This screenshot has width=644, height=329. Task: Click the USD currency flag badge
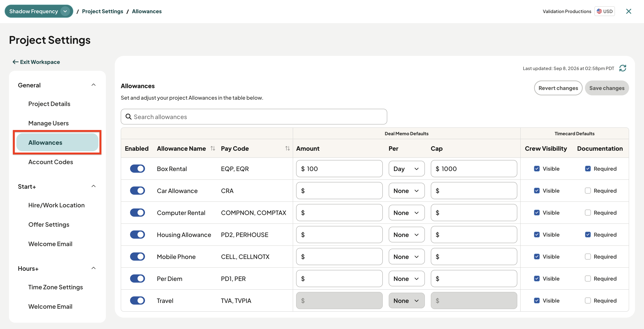(x=604, y=11)
